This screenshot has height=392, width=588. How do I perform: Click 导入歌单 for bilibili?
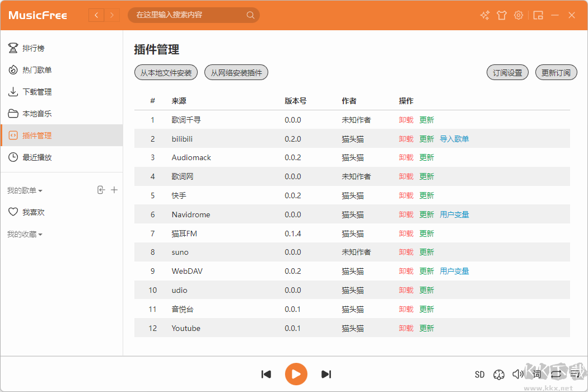tap(454, 139)
